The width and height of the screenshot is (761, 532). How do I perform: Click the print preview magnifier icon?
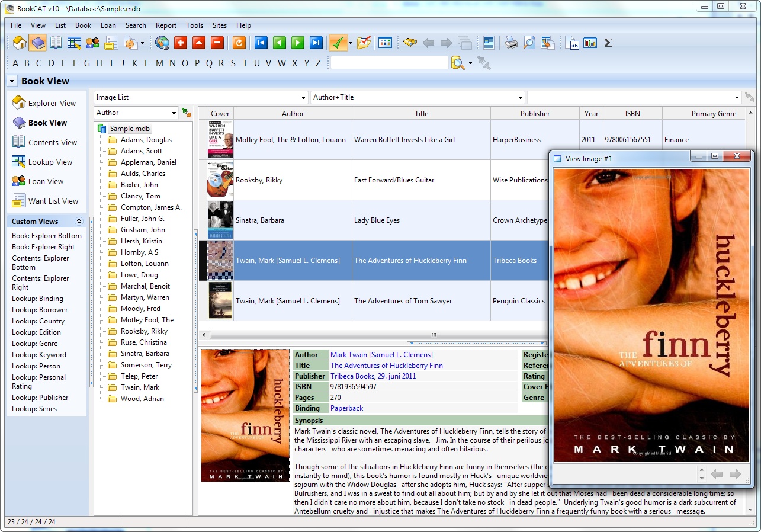coord(529,43)
